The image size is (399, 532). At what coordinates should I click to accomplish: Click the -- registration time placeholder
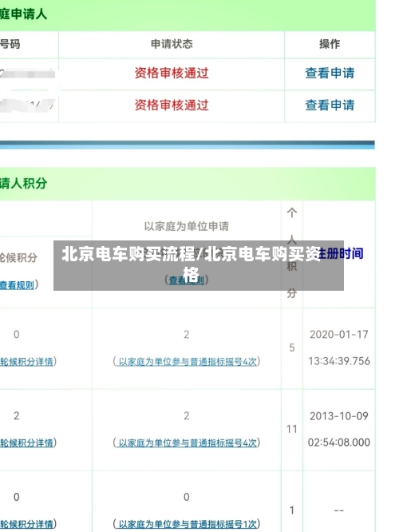click(x=339, y=510)
